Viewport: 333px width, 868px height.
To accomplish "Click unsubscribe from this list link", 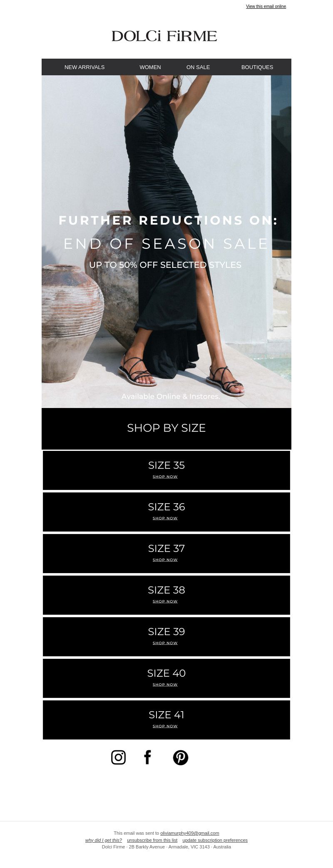I will (x=152, y=840).
